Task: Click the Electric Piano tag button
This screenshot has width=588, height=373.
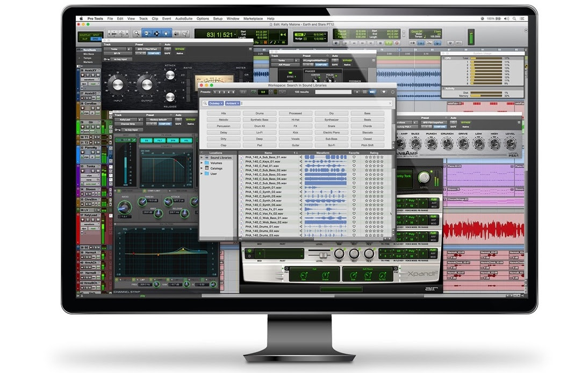Action: [332, 132]
